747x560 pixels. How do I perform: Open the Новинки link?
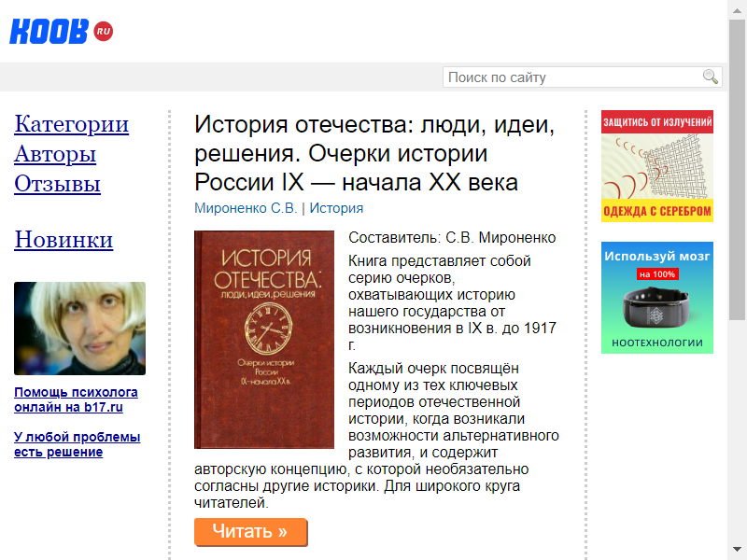[63, 240]
